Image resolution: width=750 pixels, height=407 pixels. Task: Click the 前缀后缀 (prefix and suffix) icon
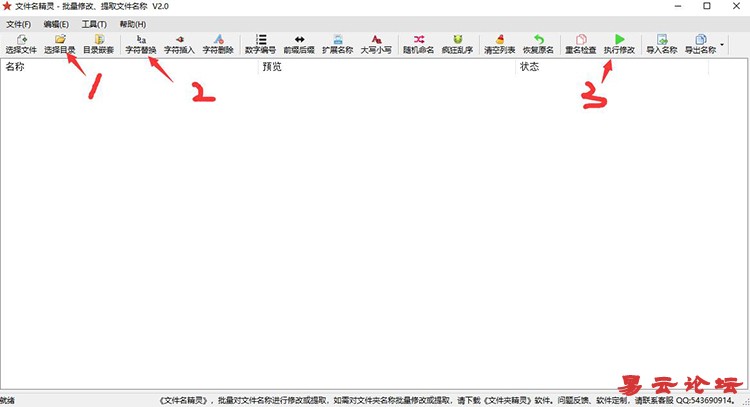click(299, 44)
